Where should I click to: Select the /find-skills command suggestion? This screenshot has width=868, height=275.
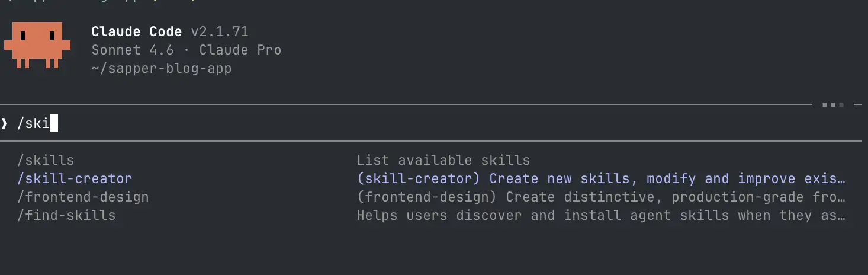pos(66,215)
